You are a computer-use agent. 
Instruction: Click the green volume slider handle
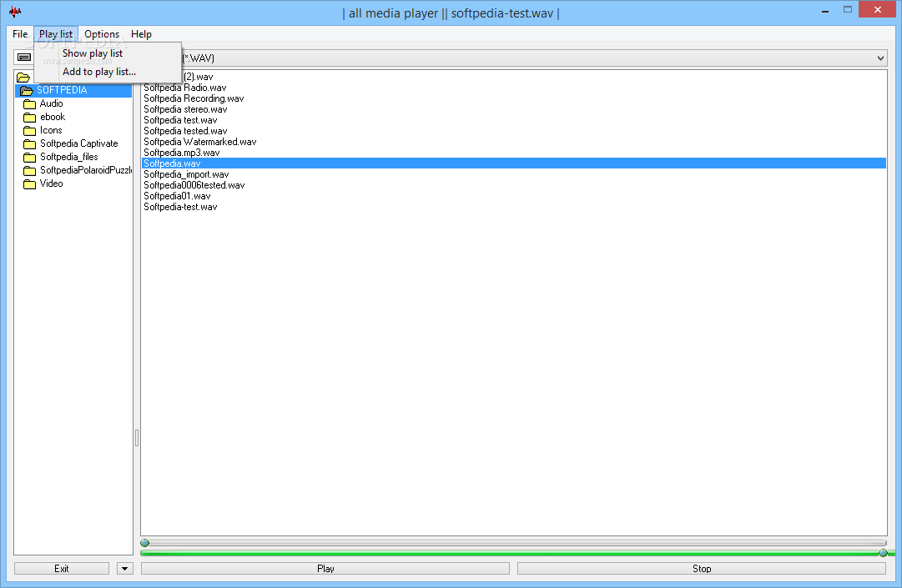(x=883, y=553)
